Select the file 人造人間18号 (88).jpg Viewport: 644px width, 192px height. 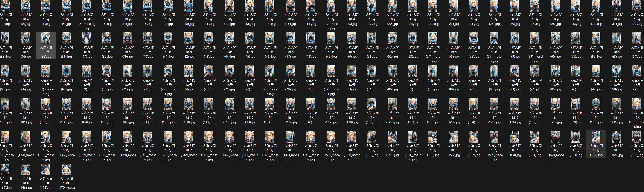[x=433, y=78]
